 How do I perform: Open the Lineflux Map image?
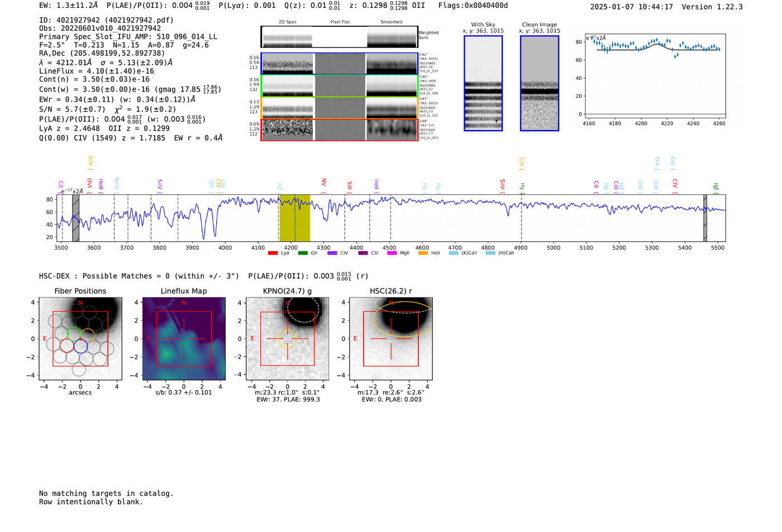tap(184, 339)
